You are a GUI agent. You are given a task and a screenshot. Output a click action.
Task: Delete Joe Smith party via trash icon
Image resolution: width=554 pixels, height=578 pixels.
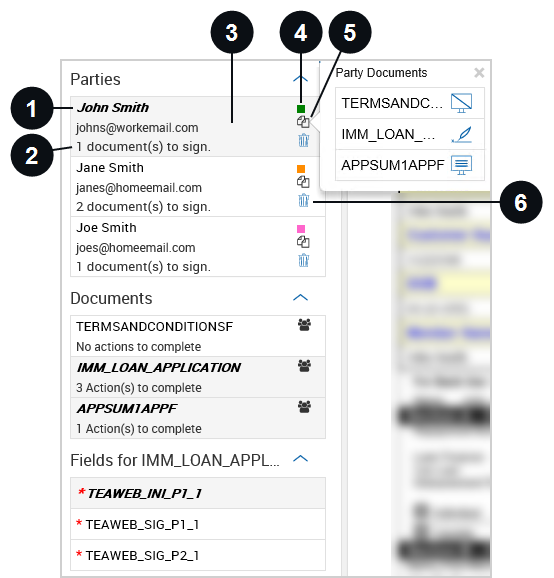click(x=303, y=260)
